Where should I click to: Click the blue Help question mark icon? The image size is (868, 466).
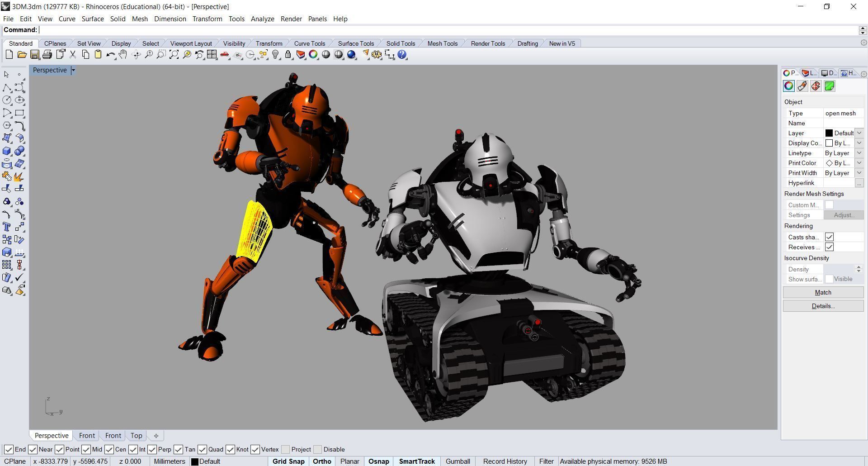coord(402,55)
